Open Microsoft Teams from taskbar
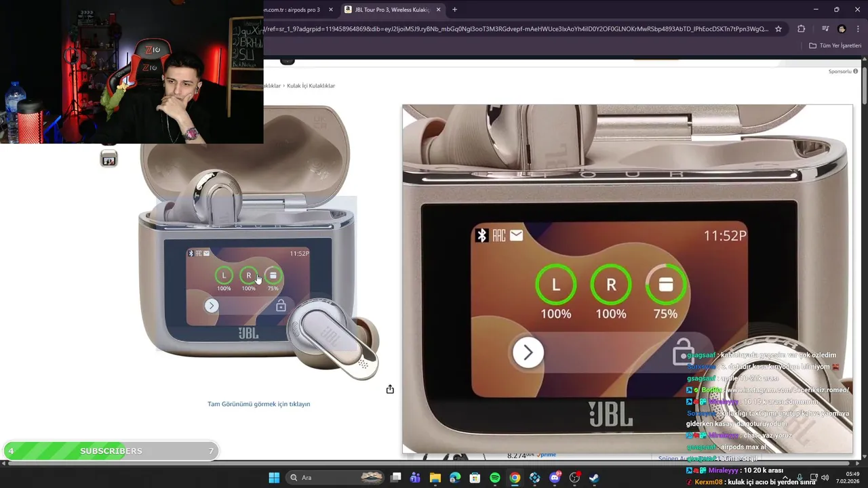The height and width of the screenshot is (488, 868). 415,478
